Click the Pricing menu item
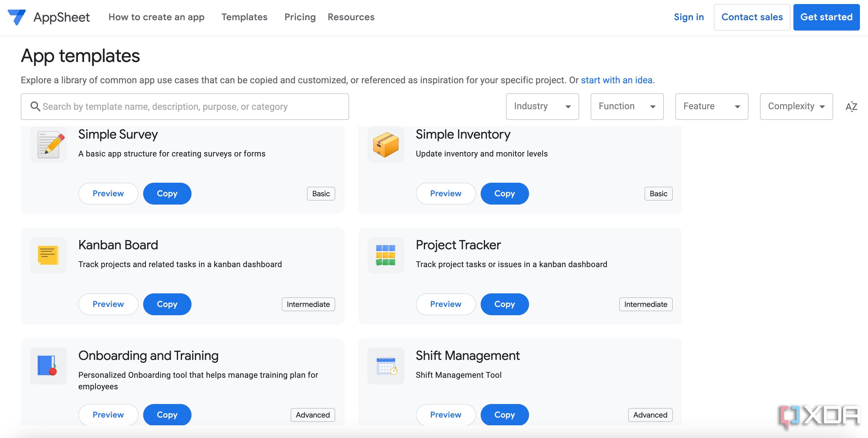The image size is (868, 438). (300, 16)
